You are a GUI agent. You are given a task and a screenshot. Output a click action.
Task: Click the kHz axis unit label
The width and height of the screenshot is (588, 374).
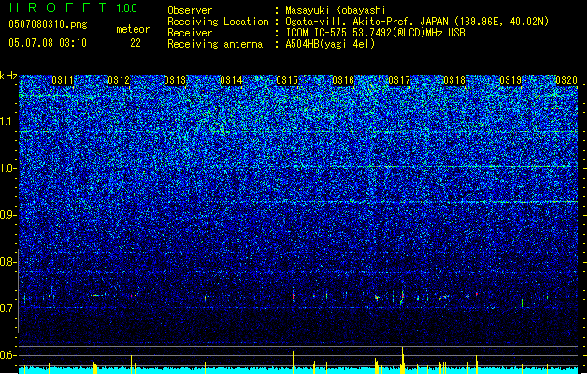pyautogui.click(x=8, y=76)
